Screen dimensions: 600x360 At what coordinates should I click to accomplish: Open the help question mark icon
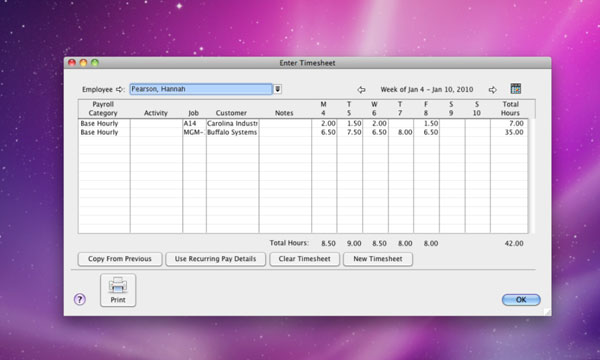click(80, 299)
